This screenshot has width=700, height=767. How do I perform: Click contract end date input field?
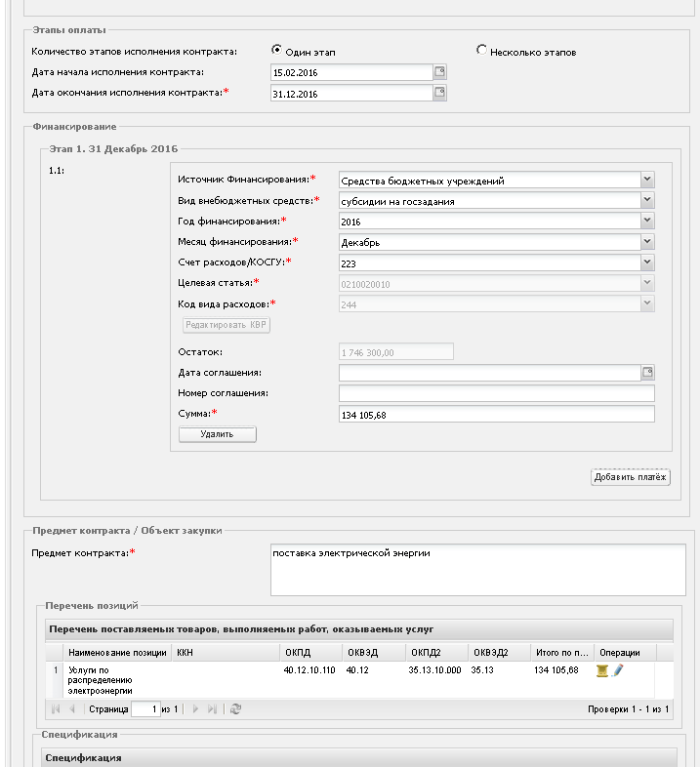coord(351,93)
